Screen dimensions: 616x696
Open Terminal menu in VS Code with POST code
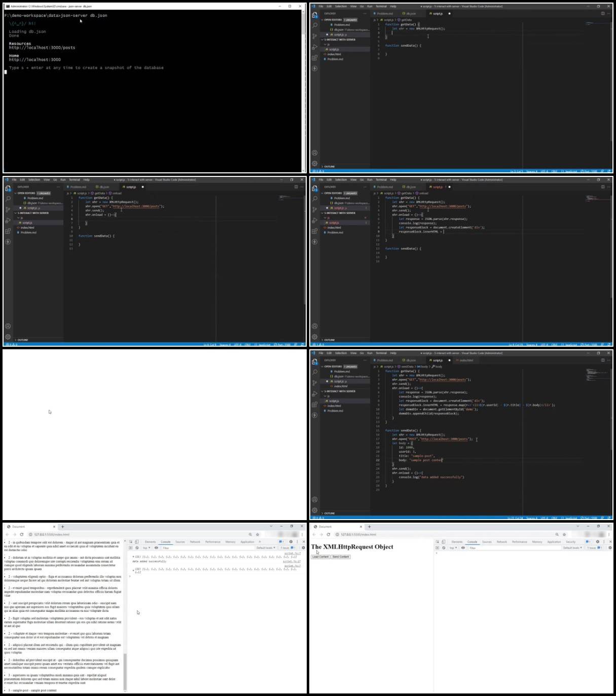pyautogui.click(x=381, y=353)
